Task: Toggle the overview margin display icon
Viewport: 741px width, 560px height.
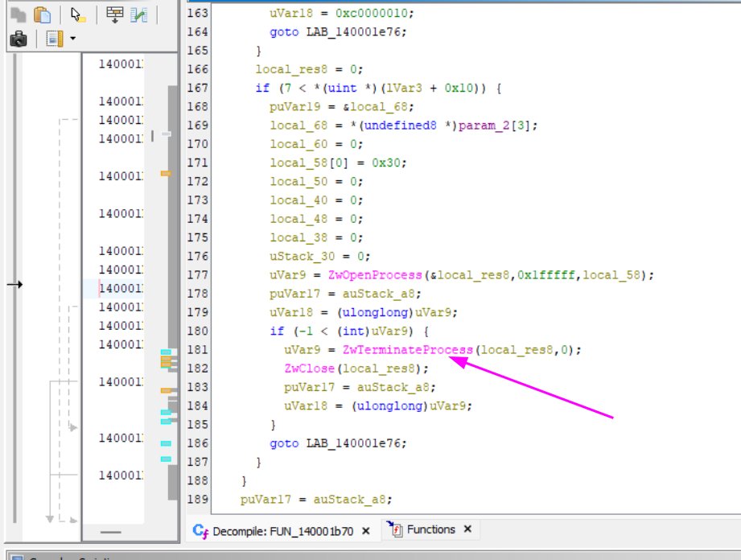Action: click(x=55, y=39)
